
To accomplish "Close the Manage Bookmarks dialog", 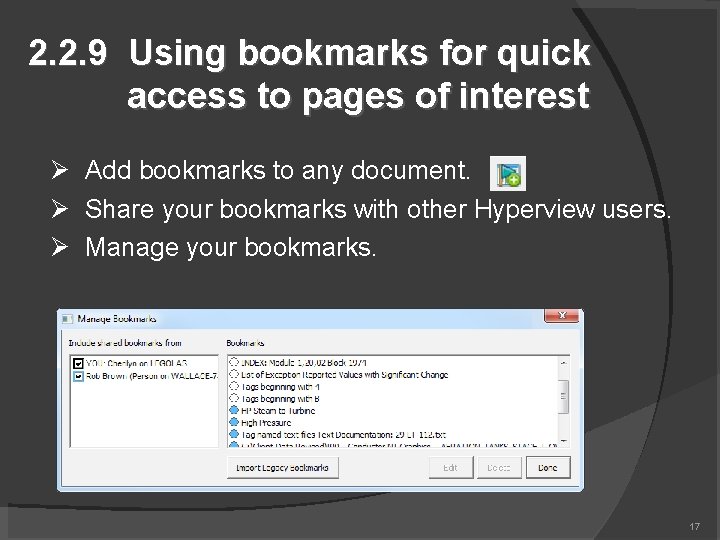I will [x=562, y=315].
